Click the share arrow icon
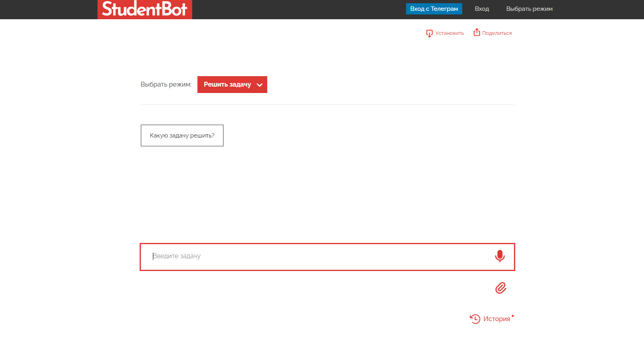This screenshot has height=362, width=644. point(477,32)
